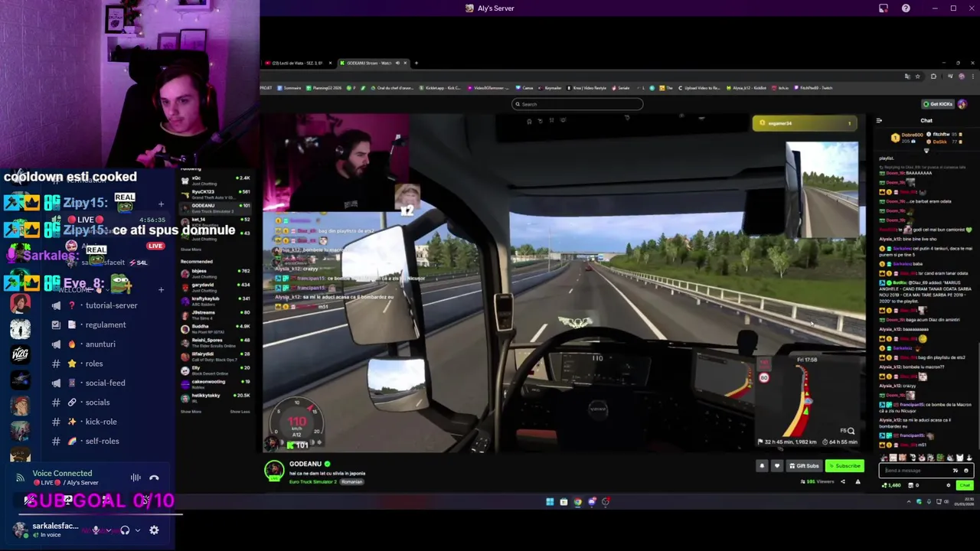Select the roles channel

(96, 364)
